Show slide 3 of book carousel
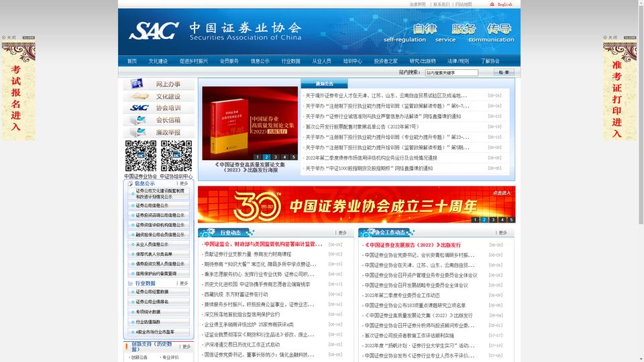Viewport: 644px width, 362px height. tap(276, 157)
